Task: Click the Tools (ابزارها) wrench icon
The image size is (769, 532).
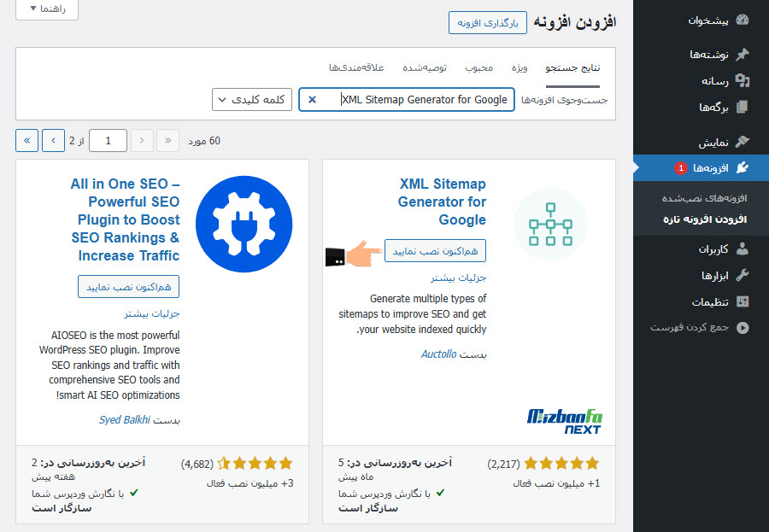Action: click(743, 275)
